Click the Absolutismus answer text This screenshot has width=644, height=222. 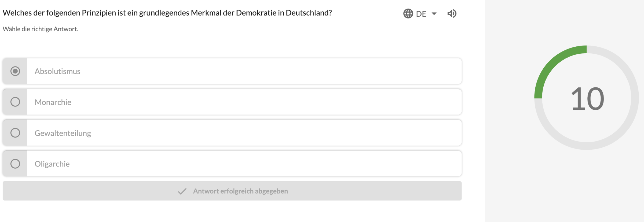[57, 71]
